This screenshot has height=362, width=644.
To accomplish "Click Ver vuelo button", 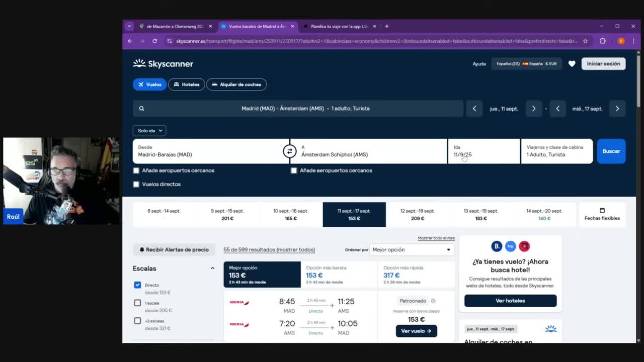I will (x=416, y=331).
